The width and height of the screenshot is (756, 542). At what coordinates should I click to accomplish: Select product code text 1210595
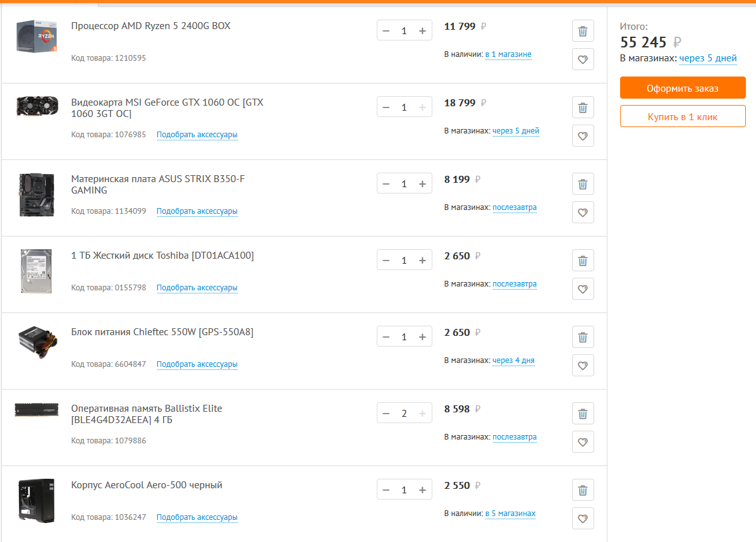(130, 58)
